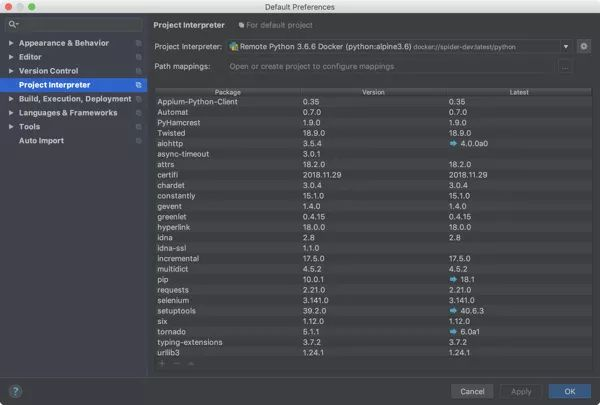The height and width of the screenshot is (405, 600).
Task: Select the incremental package row
Action: (373, 259)
